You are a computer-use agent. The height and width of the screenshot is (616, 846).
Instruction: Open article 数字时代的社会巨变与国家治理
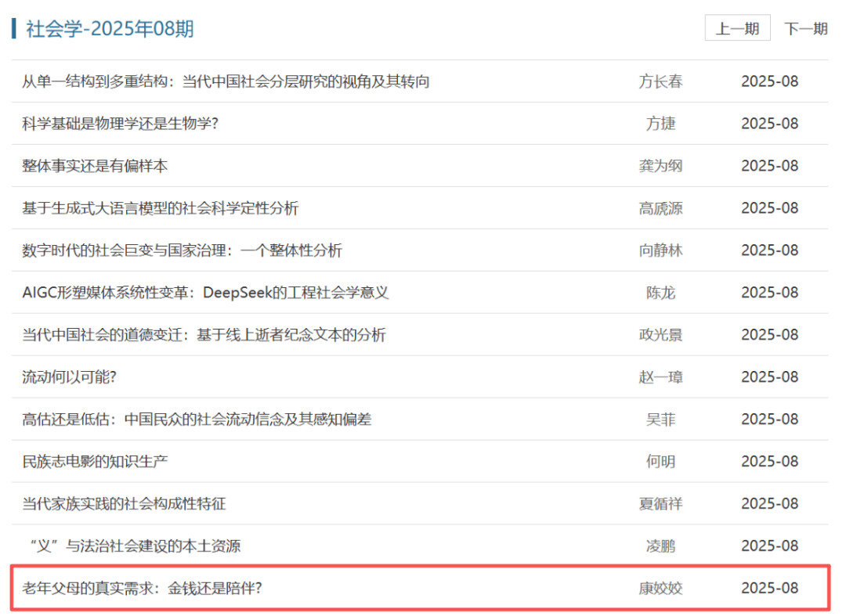coord(182,250)
